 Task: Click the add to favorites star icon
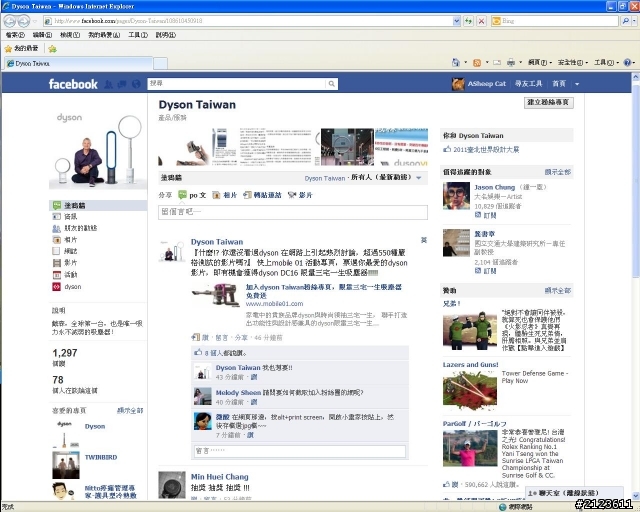pos(53,49)
